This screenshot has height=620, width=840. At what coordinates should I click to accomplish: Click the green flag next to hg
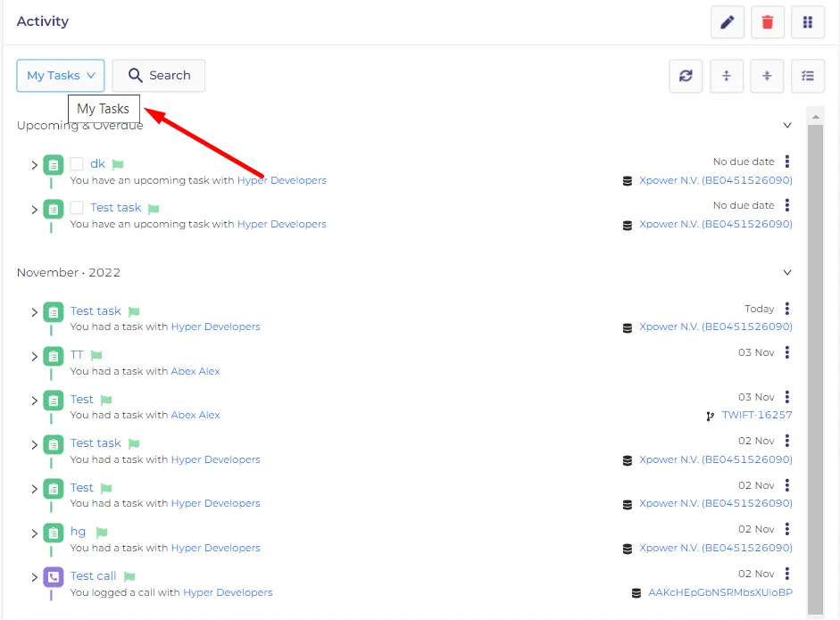[x=102, y=533]
